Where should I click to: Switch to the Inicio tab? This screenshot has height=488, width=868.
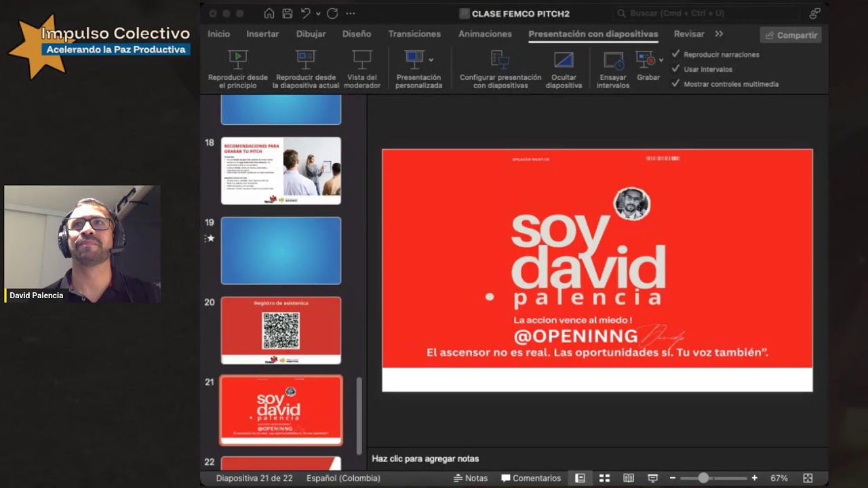point(218,33)
